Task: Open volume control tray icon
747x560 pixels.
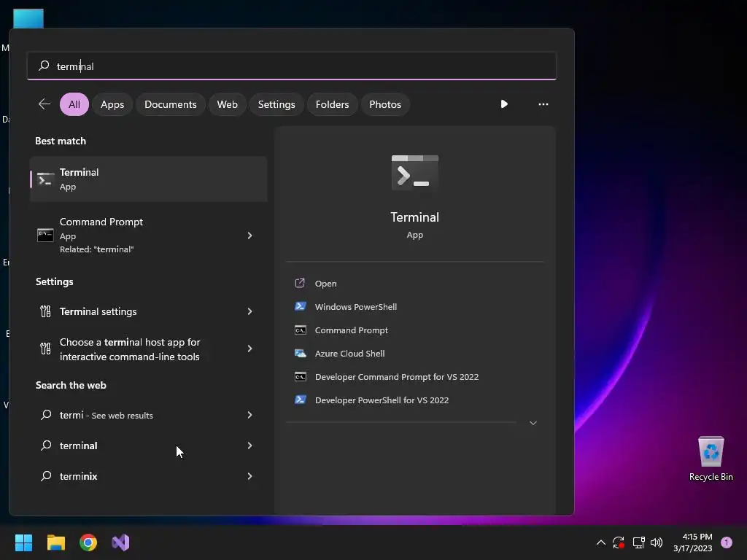Action: [657, 542]
